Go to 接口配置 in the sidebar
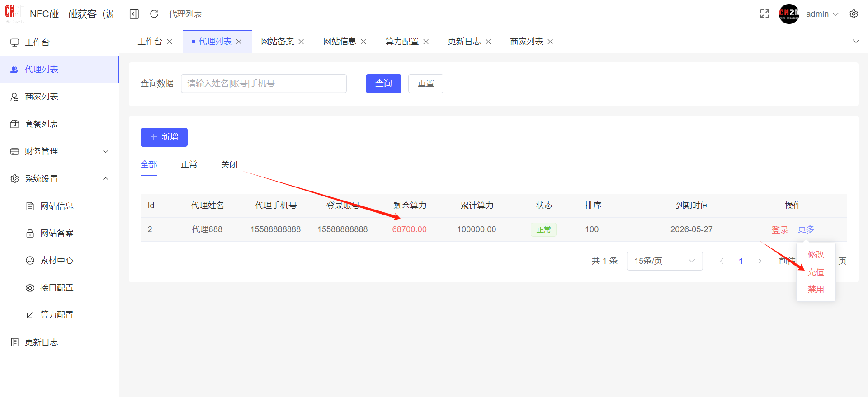868x397 pixels. (57, 288)
